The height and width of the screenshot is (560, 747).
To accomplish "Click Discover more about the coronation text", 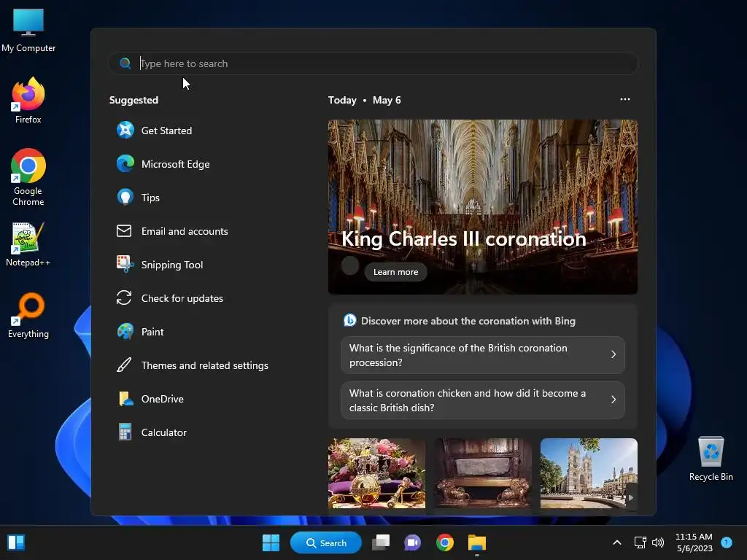I will click(468, 321).
